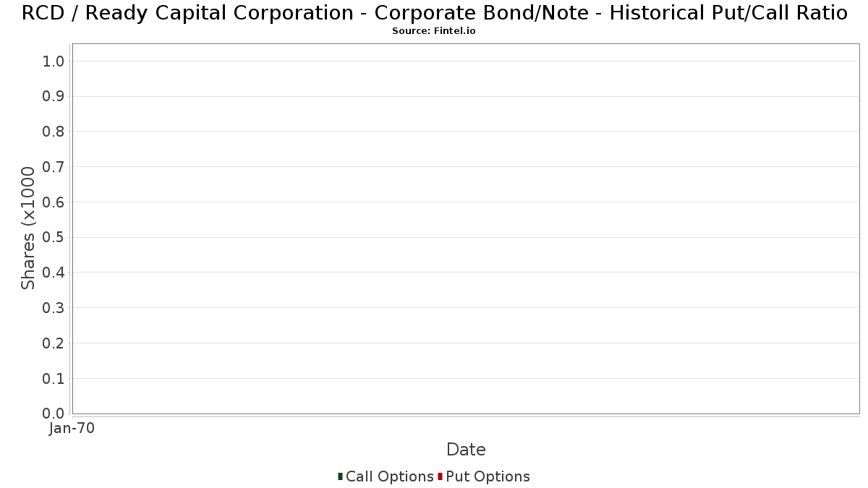This screenshot has height=488, width=868.
Task: Click the green Call Options legend swatch
Action: (340, 476)
